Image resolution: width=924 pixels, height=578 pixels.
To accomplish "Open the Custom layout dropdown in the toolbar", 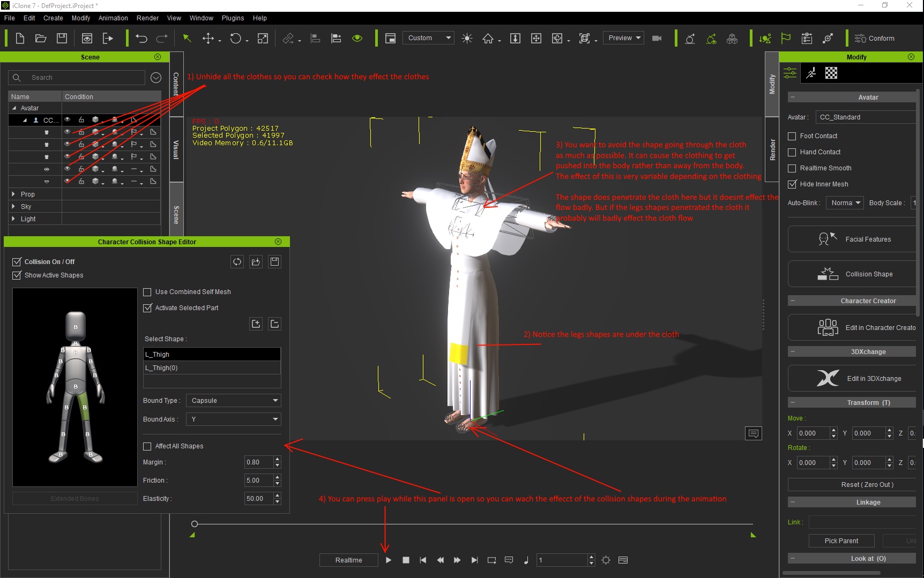I will coord(428,38).
